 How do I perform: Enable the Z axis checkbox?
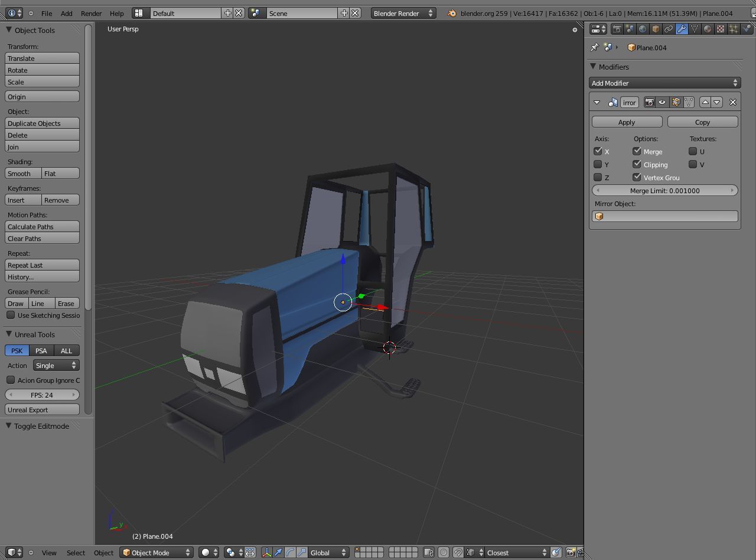tap(598, 177)
